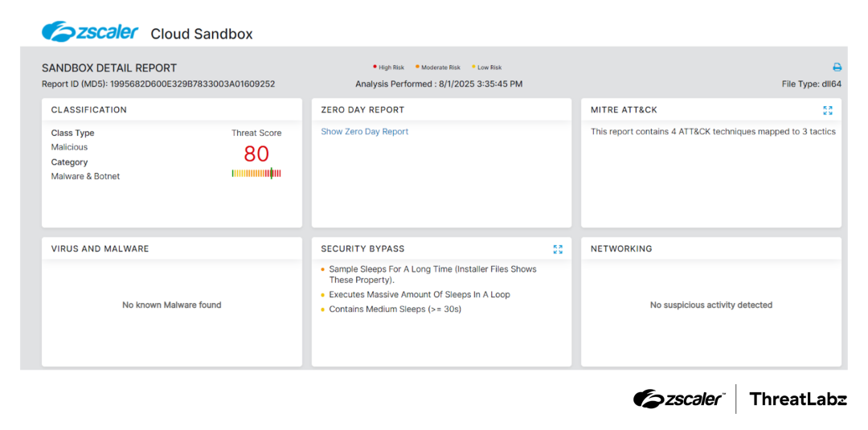Select the Virus and Malware panel header
Screen dimensions: 868x430
pyautogui.click(x=100, y=249)
